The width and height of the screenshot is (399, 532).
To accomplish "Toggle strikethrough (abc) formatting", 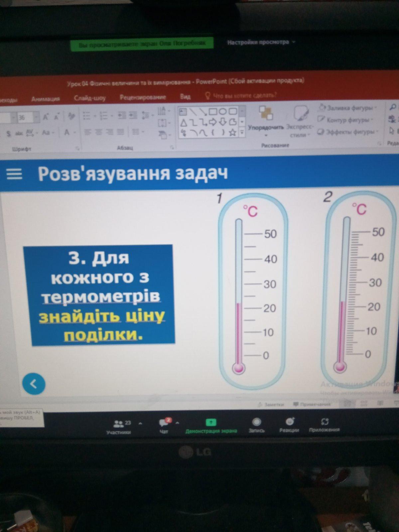I will 19,133.
